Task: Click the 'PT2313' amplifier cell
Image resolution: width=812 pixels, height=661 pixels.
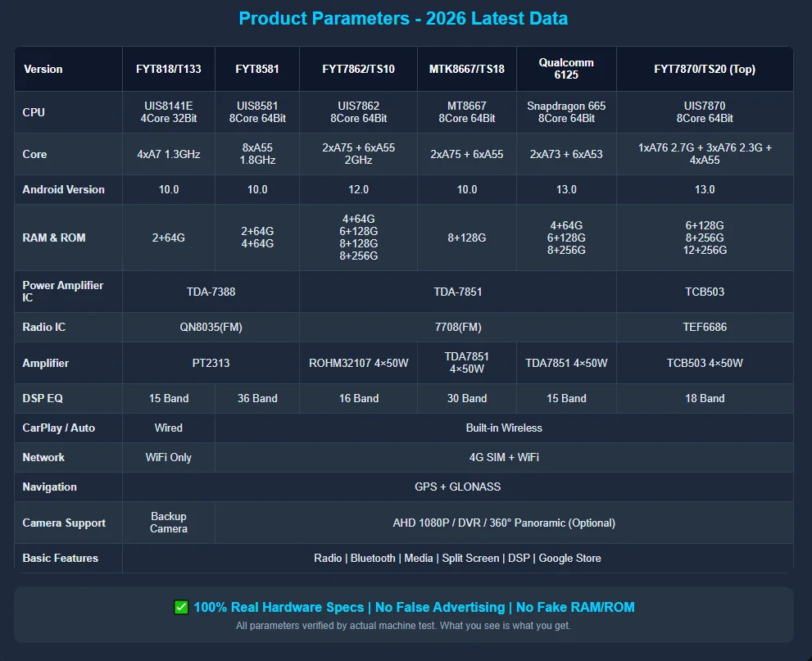Action: pos(211,363)
